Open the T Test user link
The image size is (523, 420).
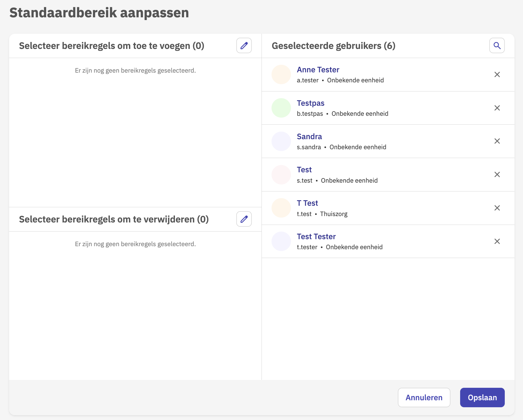[x=307, y=203]
